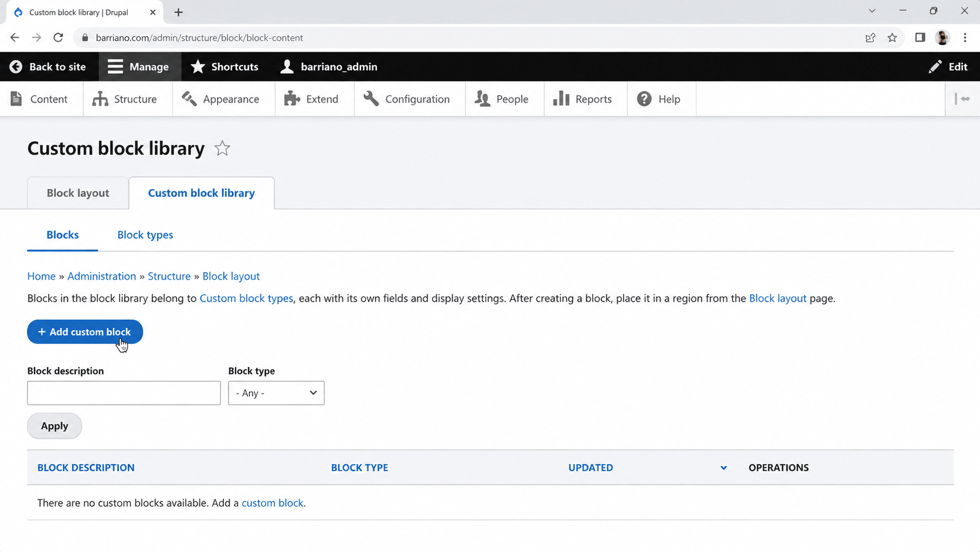The height and width of the screenshot is (552, 980).
Task: Open the Chrome three-dot menu
Action: [965, 38]
